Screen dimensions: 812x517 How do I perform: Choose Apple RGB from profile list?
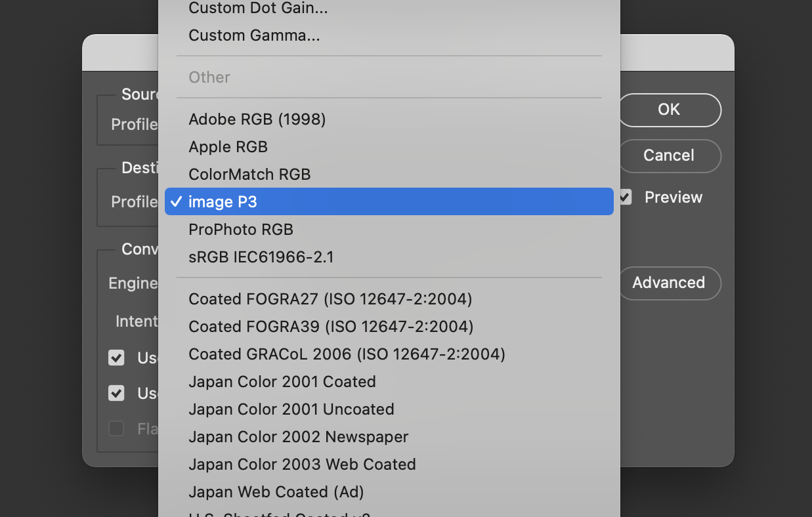pos(228,147)
